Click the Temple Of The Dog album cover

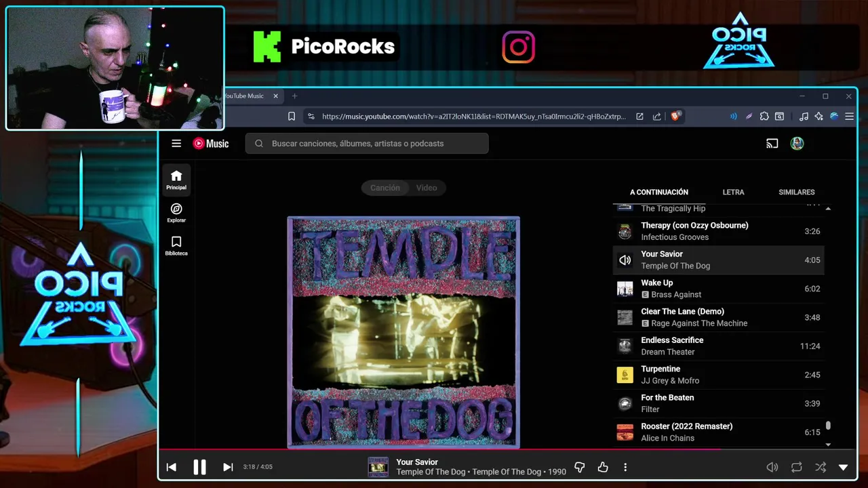(x=403, y=332)
